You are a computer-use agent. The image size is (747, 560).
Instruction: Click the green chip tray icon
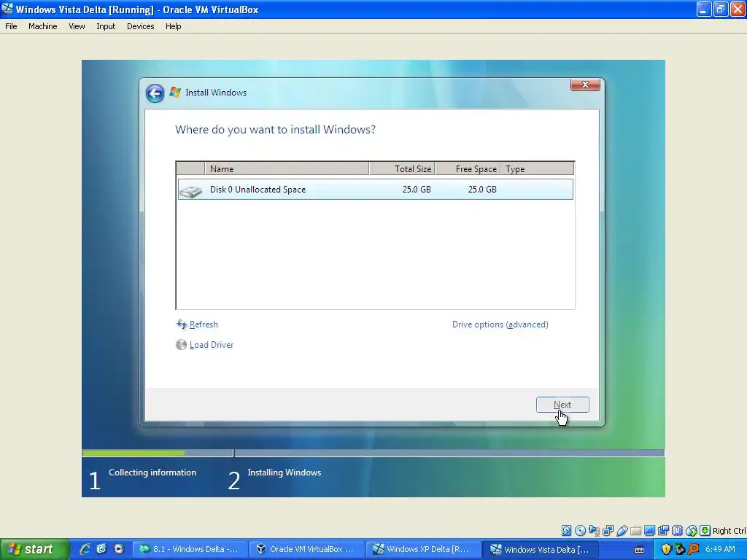[680, 549]
